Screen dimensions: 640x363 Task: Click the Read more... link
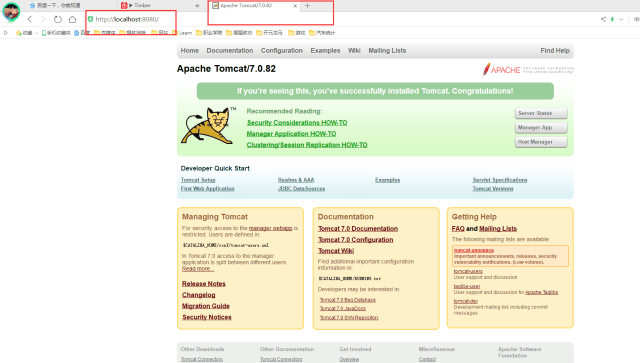pos(198,269)
